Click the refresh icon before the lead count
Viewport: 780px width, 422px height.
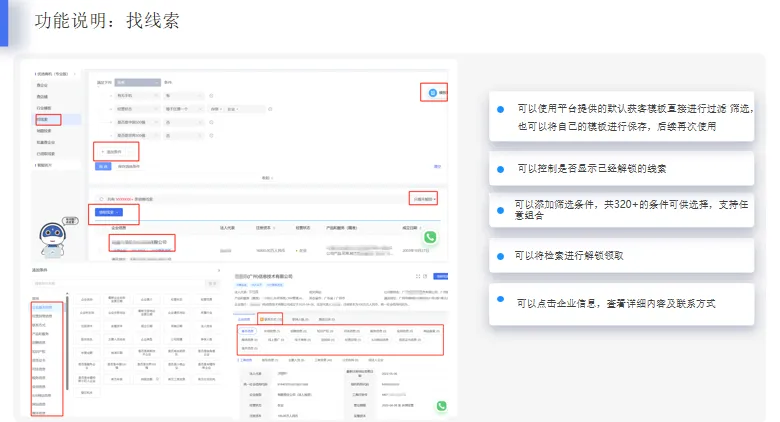[101, 199]
